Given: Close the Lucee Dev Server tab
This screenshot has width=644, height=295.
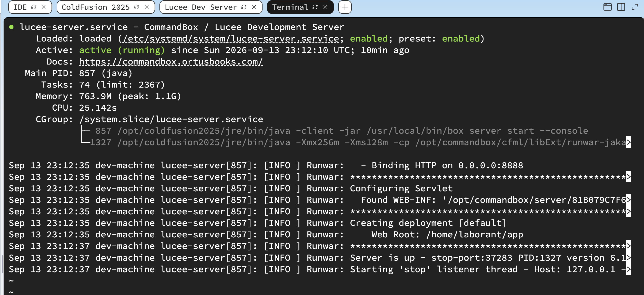Looking at the screenshot, I should (254, 7).
